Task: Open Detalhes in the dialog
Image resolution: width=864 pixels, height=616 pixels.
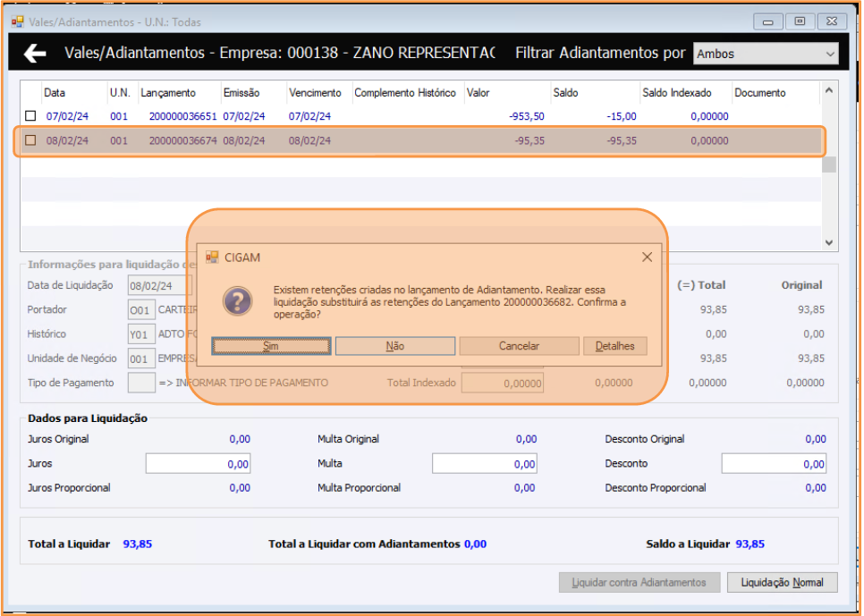Action: 615,346
